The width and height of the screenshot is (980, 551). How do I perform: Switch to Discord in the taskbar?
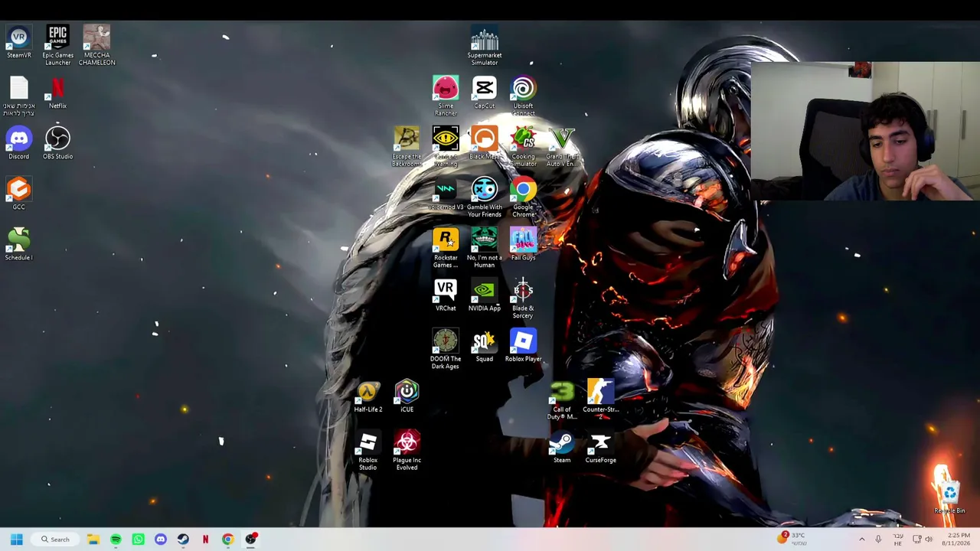click(x=161, y=540)
